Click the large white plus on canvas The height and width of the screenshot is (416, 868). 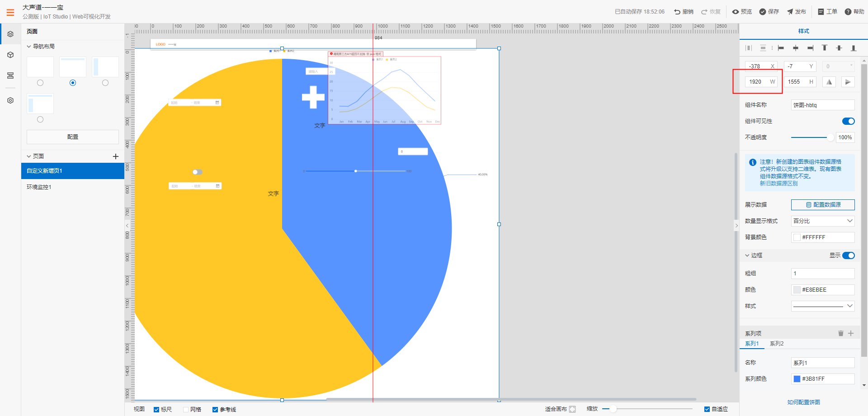313,97
